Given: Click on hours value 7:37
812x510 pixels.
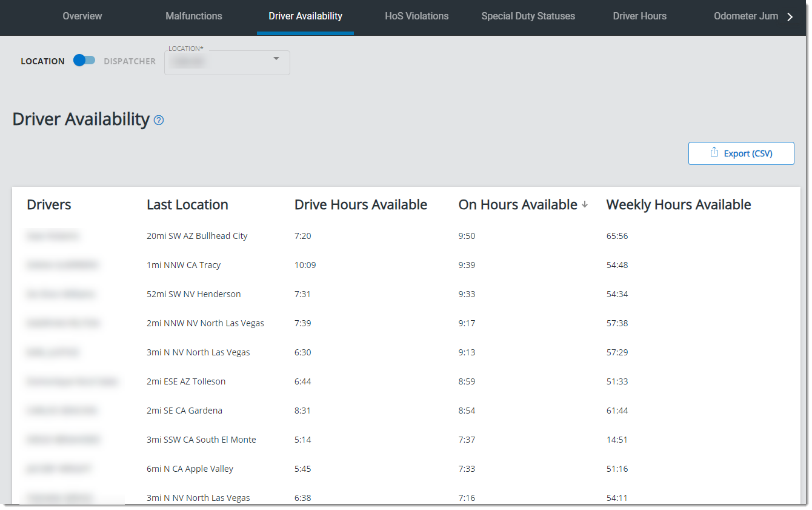Looking at the screenshot, I should (x=467, y=440).
